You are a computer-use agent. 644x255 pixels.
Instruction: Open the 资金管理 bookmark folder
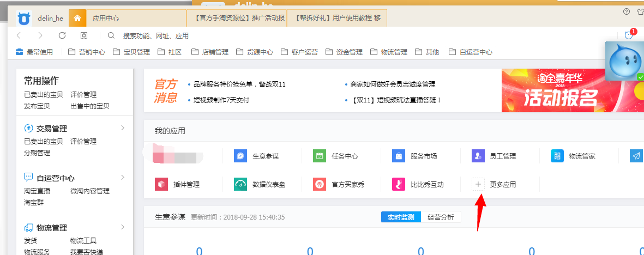(x=344, y=52)
